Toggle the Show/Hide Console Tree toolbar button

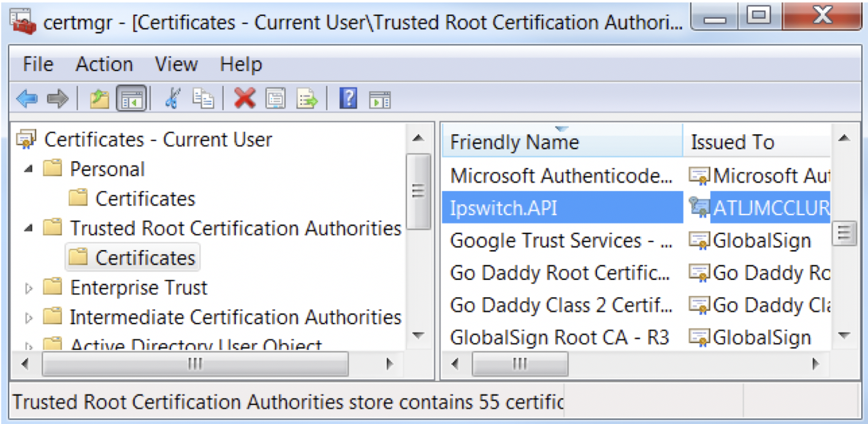(131, 99)
